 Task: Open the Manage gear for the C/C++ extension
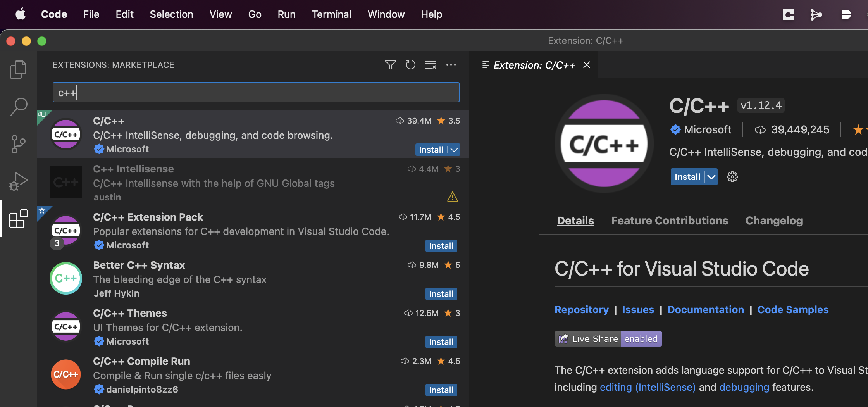point(732,177)
